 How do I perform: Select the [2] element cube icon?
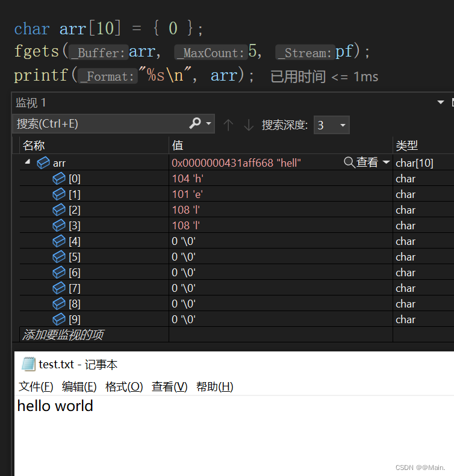click(x=58, y=210)
